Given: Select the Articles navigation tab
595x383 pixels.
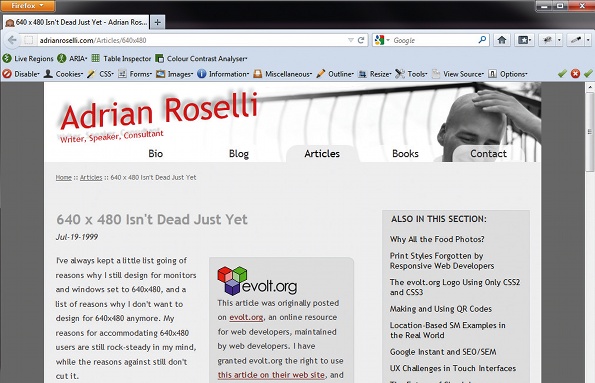Looking at the screenshot, I should pyautogui.click(x=322, y=154).
